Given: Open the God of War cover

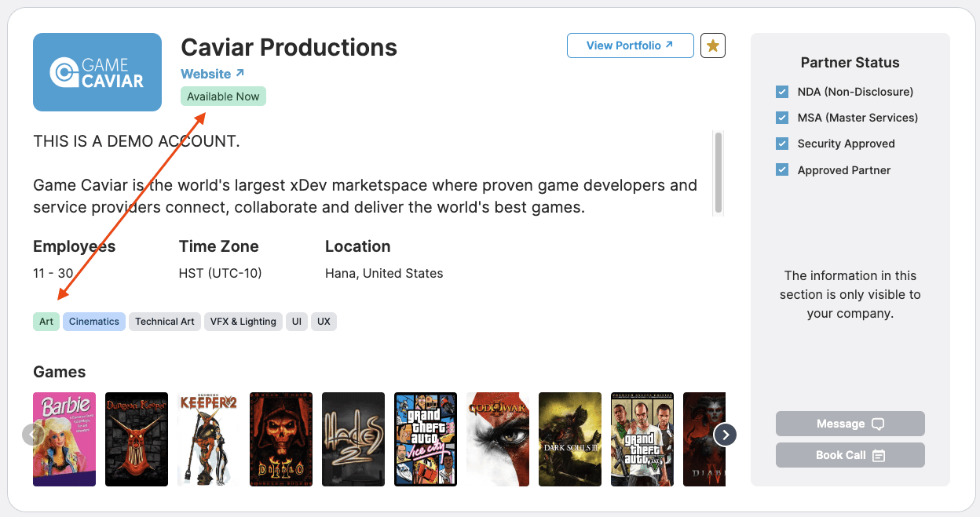Looking at the screenshot, I should tap(498, 439).
